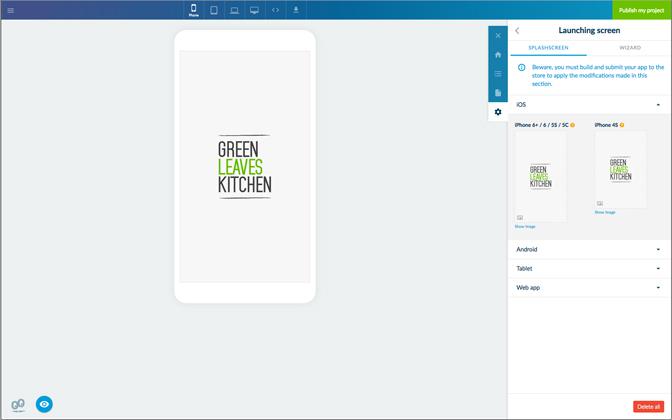Toggle the blue eye preview button

pos(44,404)
